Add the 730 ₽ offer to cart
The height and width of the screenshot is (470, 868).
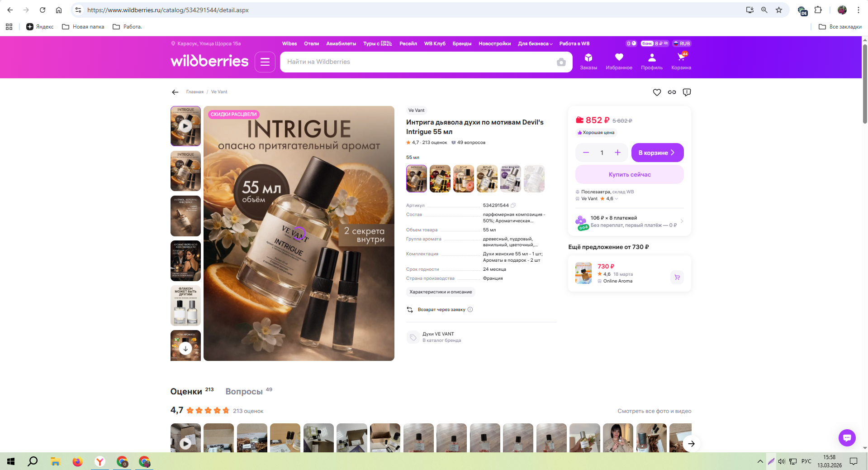point(677,277)
